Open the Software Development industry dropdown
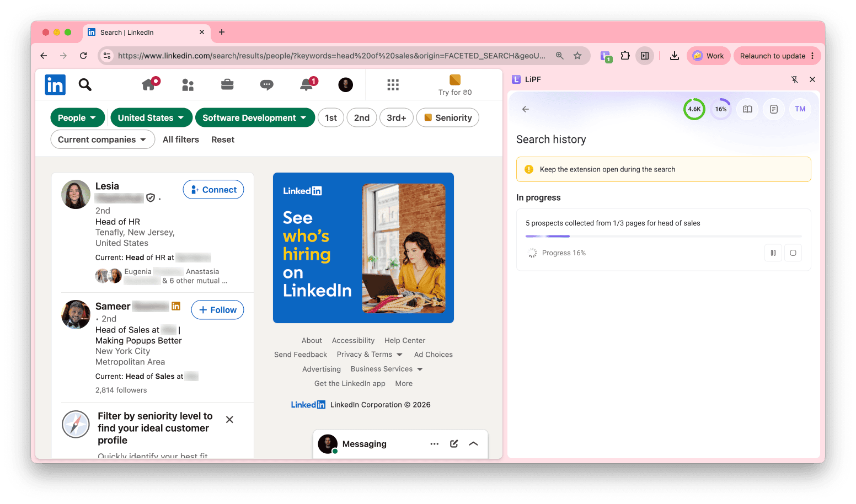 point(255,117)
